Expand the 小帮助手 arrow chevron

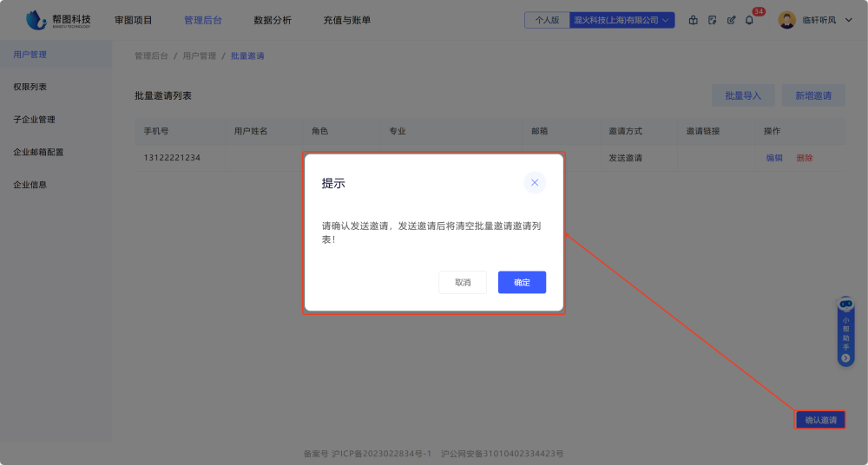(x=845, y=357)
